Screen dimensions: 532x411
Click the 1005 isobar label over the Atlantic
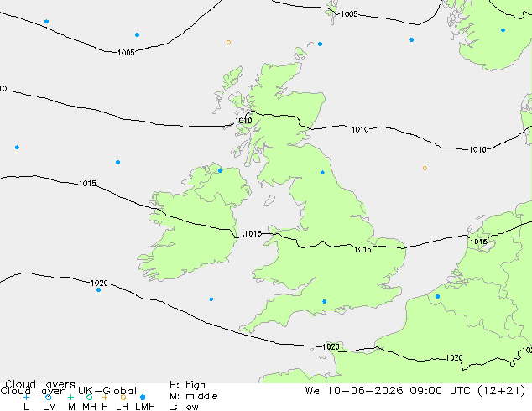pyautogui.click(x=126, y=53)
